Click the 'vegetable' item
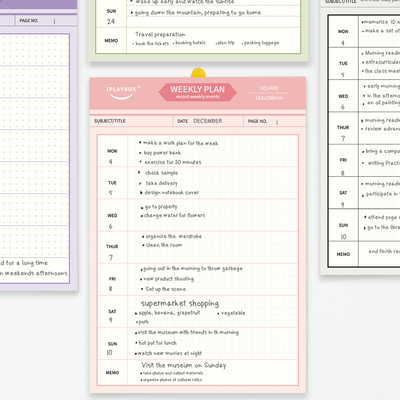The image size is (400, 400). coord(233,313)
